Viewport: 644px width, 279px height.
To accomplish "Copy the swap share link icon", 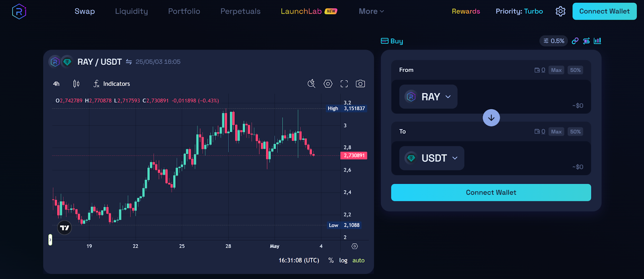I will pos(575,41).
